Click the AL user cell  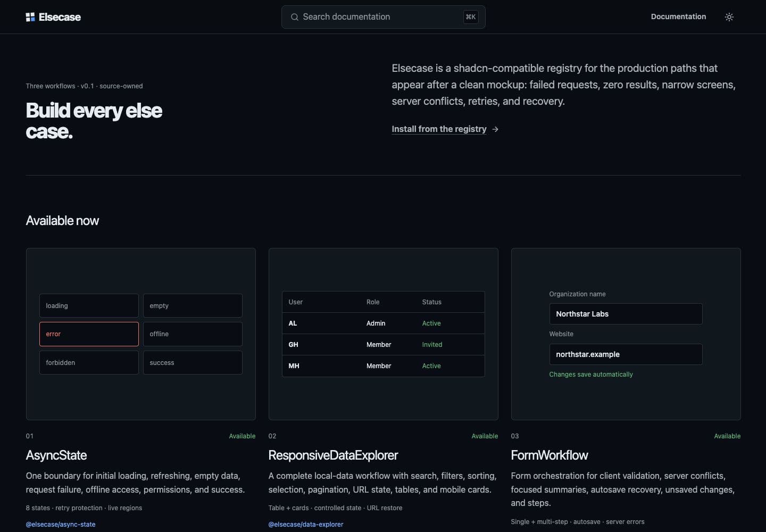tap(293, 323)
